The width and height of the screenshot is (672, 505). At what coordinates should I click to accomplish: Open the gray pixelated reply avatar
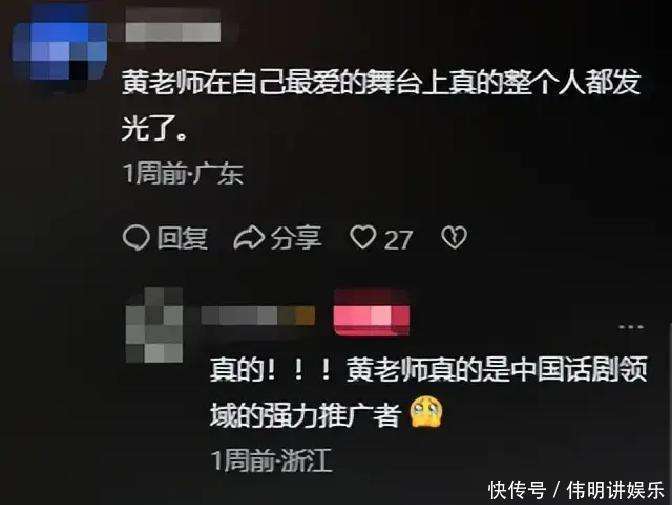tap(154, 326)
